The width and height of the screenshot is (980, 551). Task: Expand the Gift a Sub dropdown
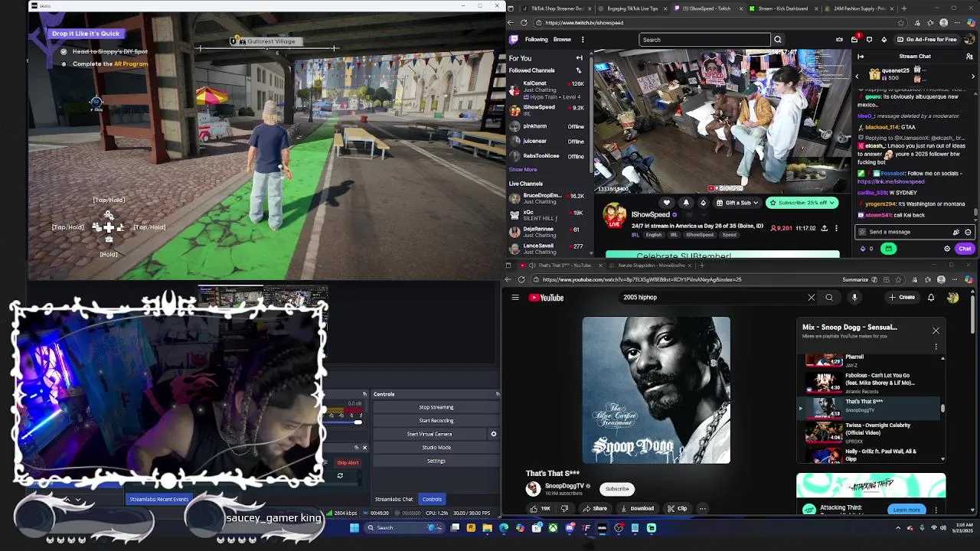tap(736, 203)
